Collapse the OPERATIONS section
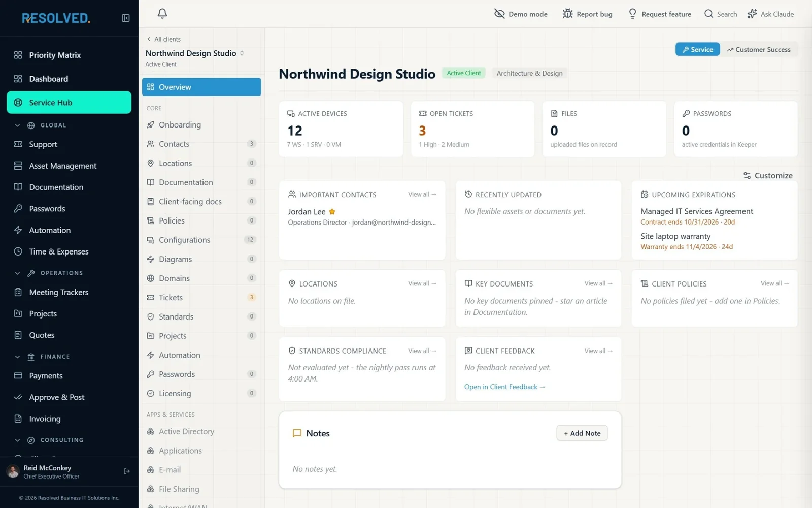 18,273
